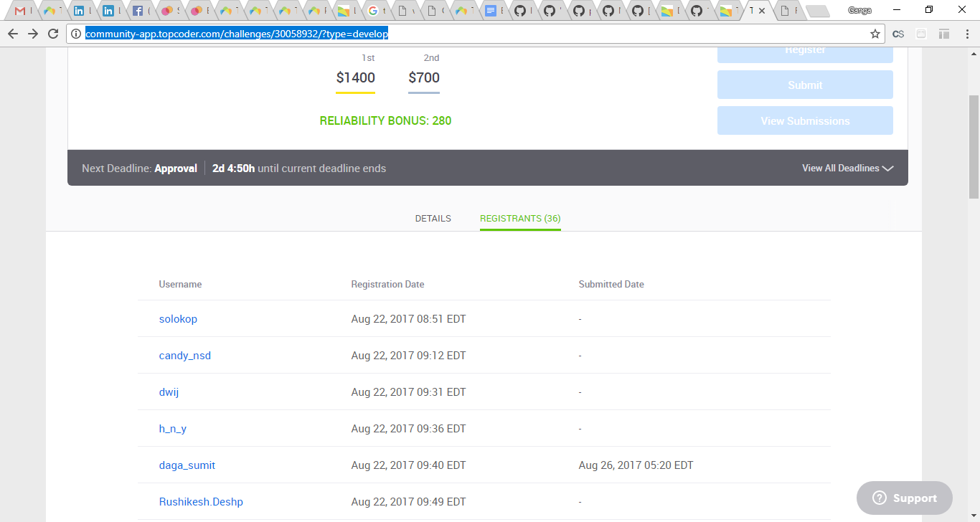980x522 pixels.
Task: Open daga_sumit's profile
Action: tap(187, 465)
